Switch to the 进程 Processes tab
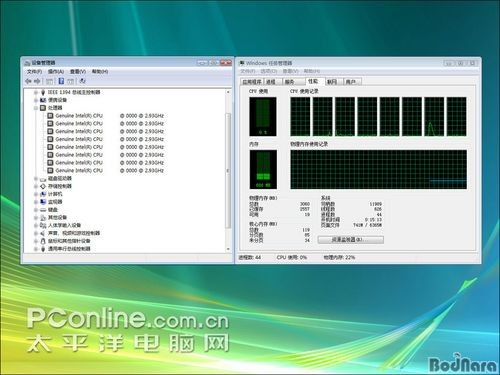The width and height of the screenshot is (500, 375). click(x=271, y=82)
